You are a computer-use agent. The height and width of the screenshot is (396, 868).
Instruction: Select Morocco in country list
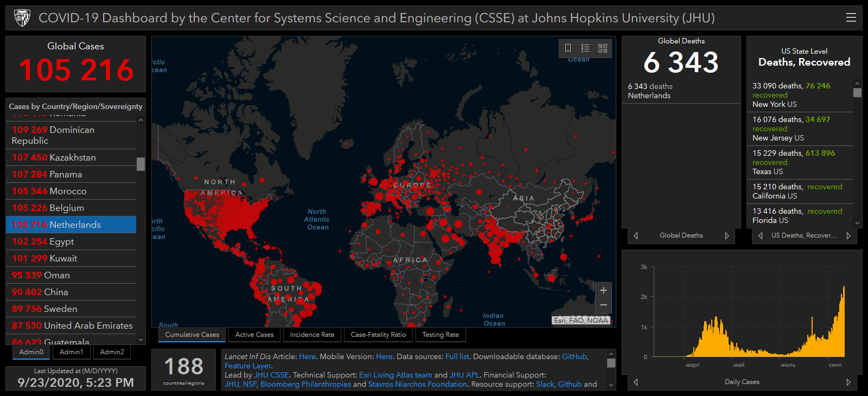click(x=71, y=191)
